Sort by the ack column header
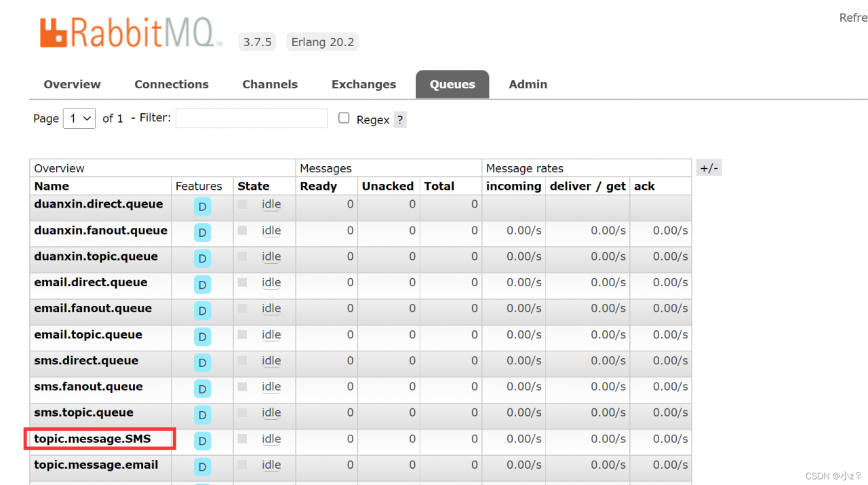The height and width of the screenshot is (485, 868). pos(644,186)
